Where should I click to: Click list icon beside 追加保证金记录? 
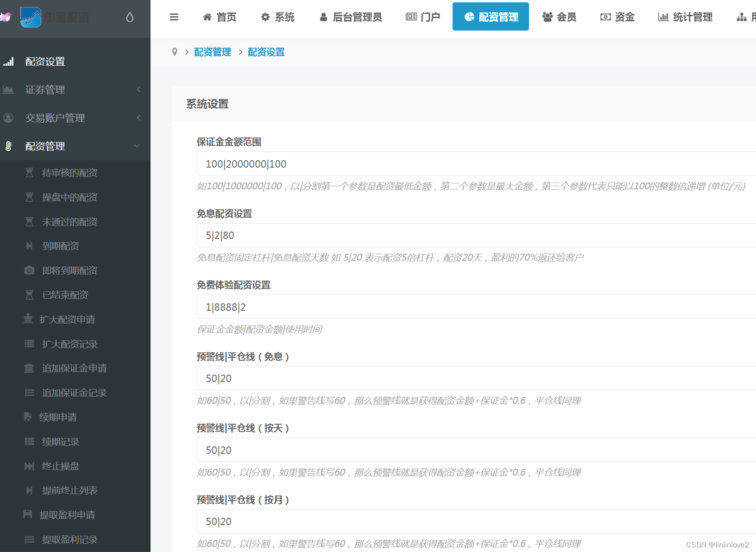click(x=29, y=393)
